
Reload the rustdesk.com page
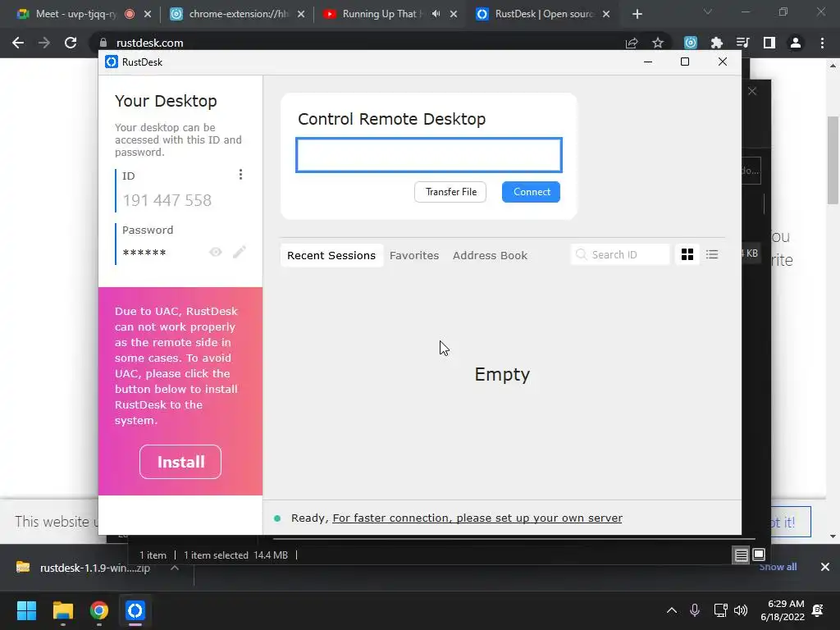click(x=71, y=43)
